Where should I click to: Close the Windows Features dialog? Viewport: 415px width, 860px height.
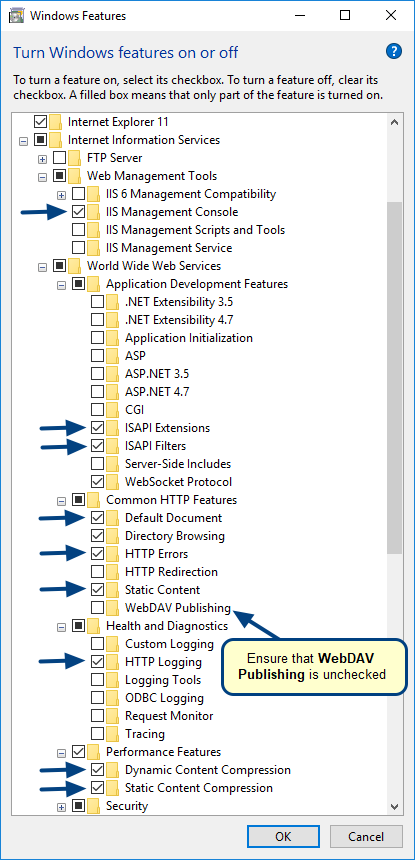coord(391,16)
